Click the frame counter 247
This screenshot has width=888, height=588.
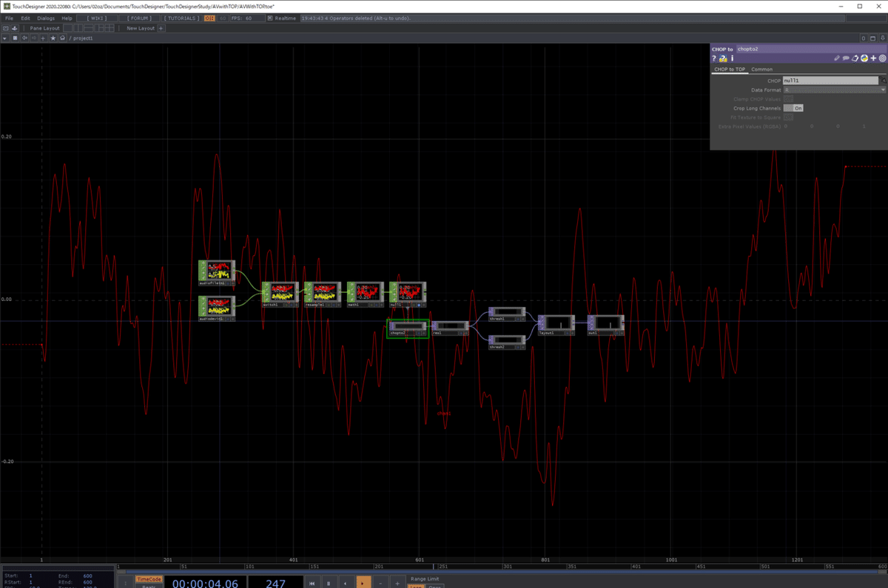coord(275,584)
